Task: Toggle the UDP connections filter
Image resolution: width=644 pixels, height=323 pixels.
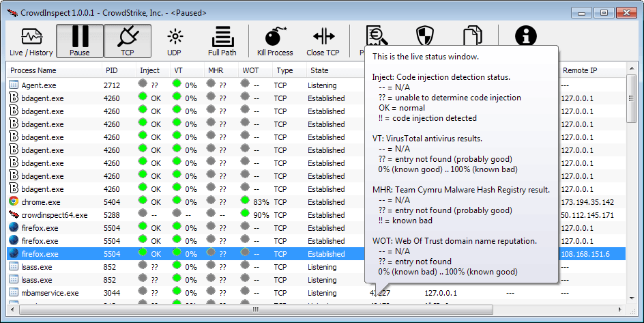Action: tap(175, 42)
